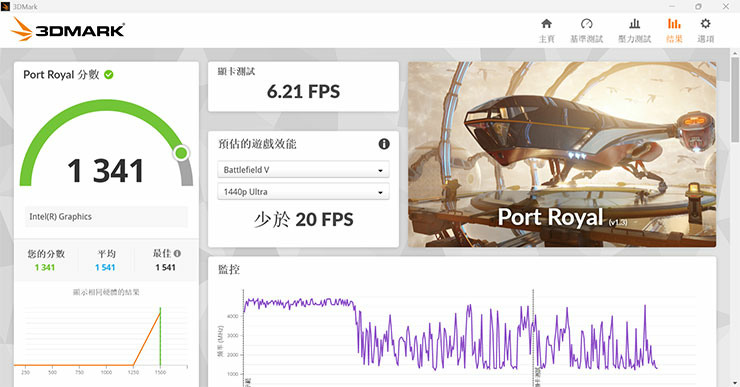Click the black 1 541 best score value

coord(165,268)
